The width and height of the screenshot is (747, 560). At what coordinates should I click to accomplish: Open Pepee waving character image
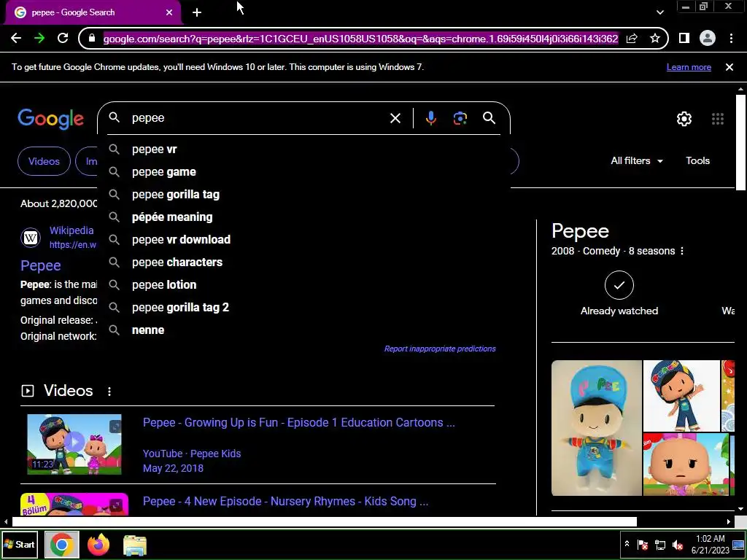tap(681, 396)
